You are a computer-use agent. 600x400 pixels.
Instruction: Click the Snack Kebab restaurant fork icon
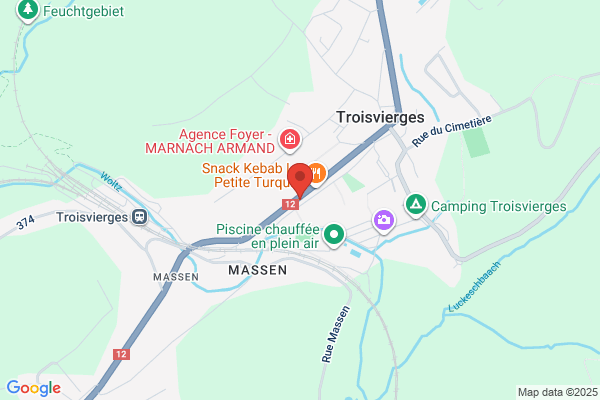click(317, 174)
